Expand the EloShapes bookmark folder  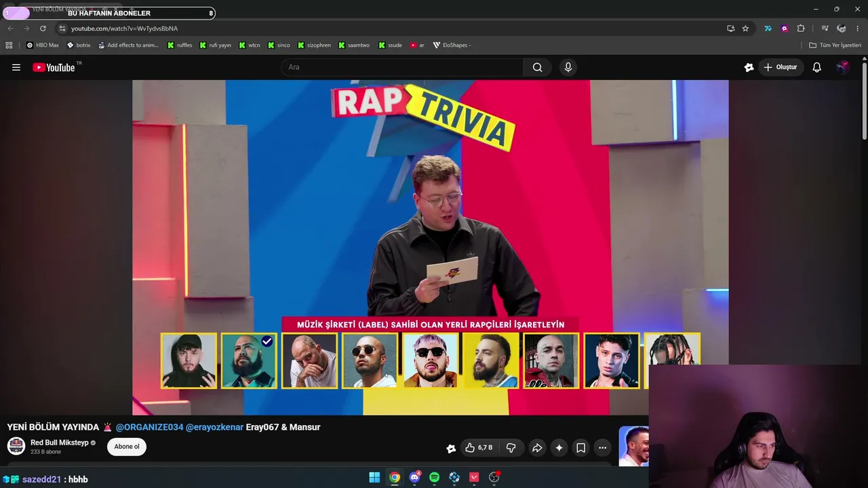point(452,45)
